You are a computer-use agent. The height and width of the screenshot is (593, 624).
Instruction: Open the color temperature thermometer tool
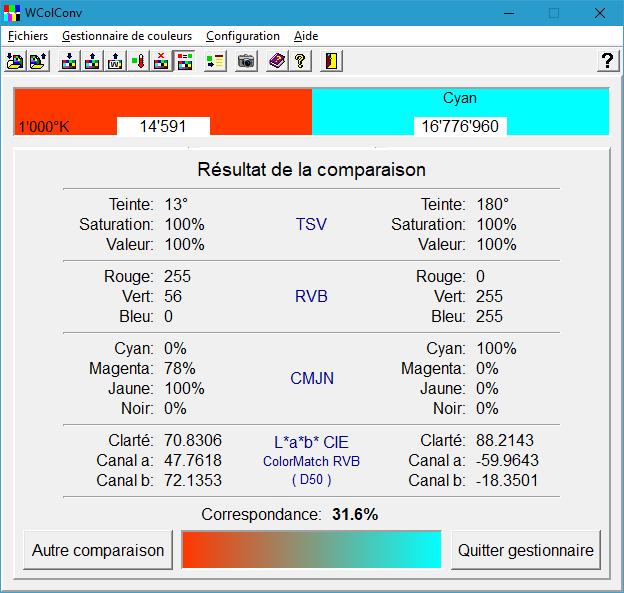pyautogui.click(x=138, y=61)
